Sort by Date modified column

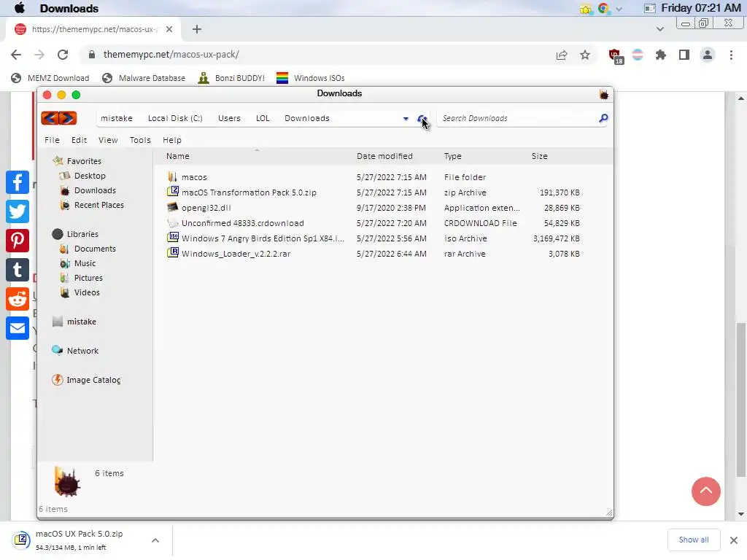[384, 156]
